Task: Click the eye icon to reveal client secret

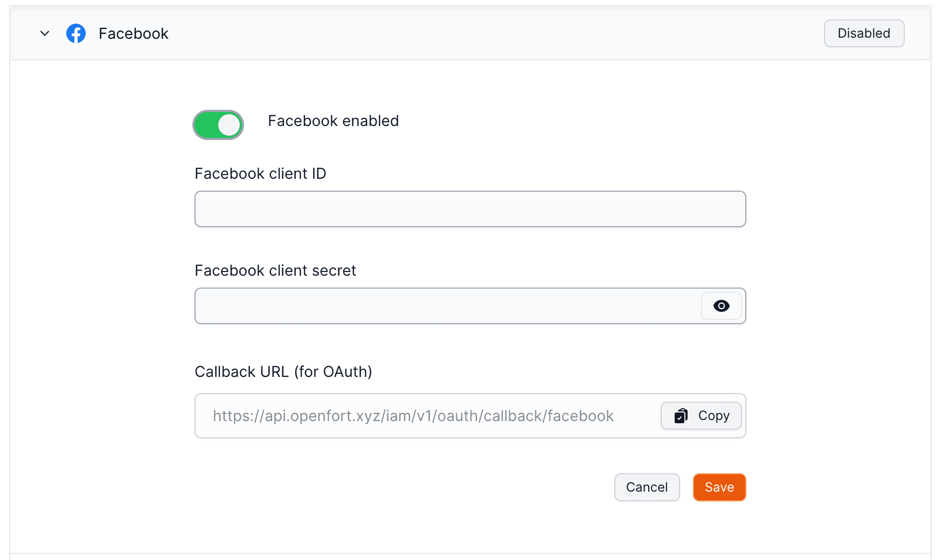Action: click(721, 306)
